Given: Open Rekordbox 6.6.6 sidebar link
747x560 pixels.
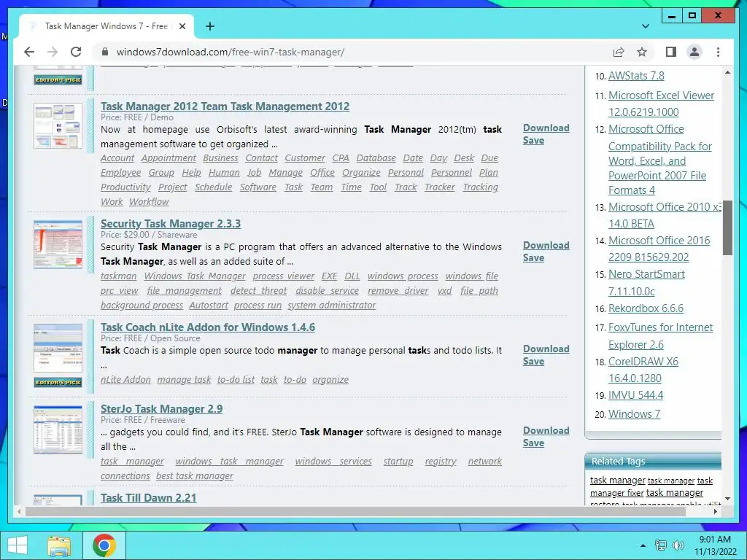Looking at the screenshot, I should 646,308.
